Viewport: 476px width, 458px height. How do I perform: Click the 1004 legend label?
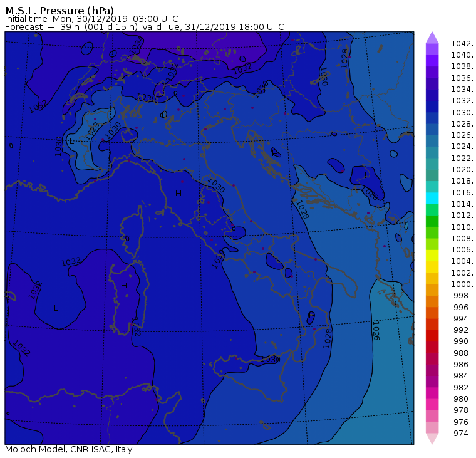[x=462, y=261]
